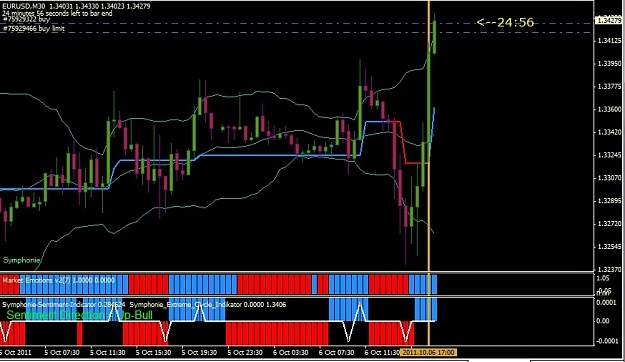
Task: Click the 0.0001 sentiment scale label
Action: coord(606,303)
